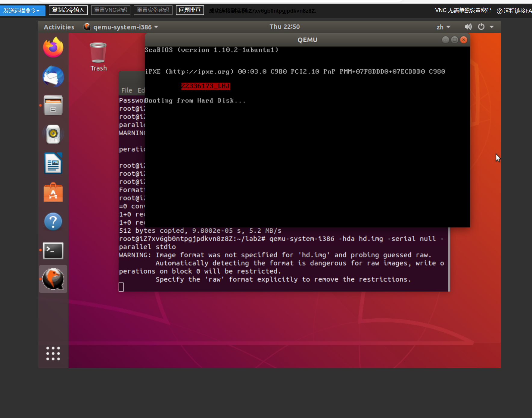Open Firefox from the dock
Screen dimensions: 532x418
click(x=53, y=47)
